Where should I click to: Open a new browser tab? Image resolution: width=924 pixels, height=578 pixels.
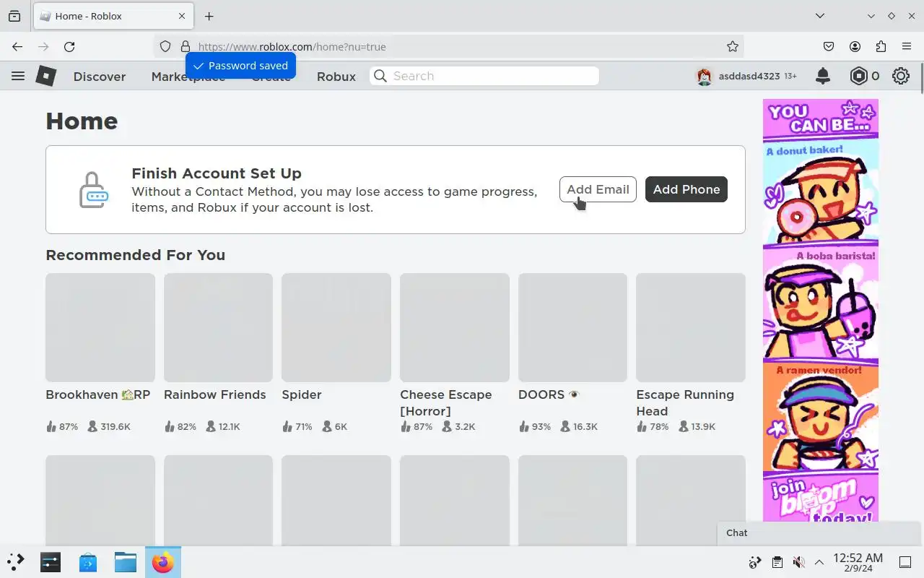click(209, 16)
